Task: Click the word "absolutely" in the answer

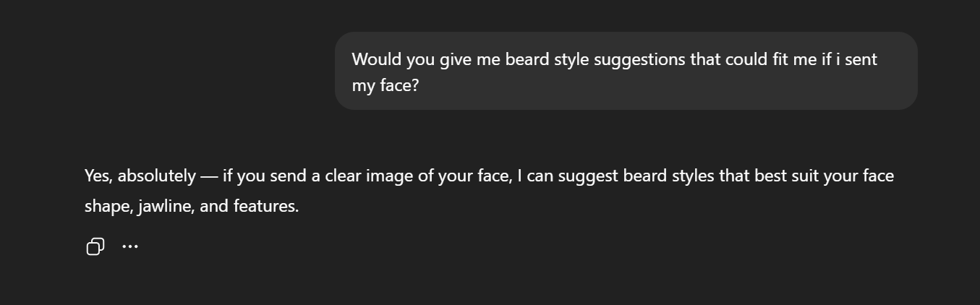Action: (x=156, y=176)
